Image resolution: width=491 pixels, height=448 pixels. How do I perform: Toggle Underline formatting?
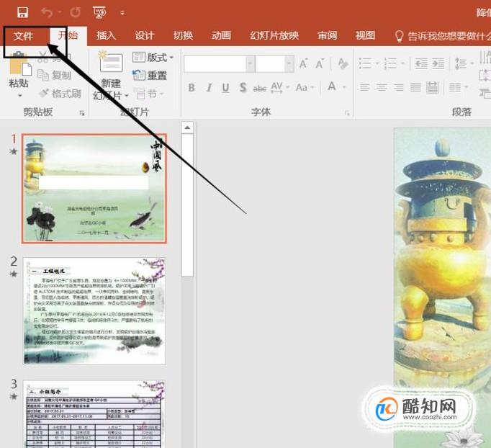coord(225,88)
